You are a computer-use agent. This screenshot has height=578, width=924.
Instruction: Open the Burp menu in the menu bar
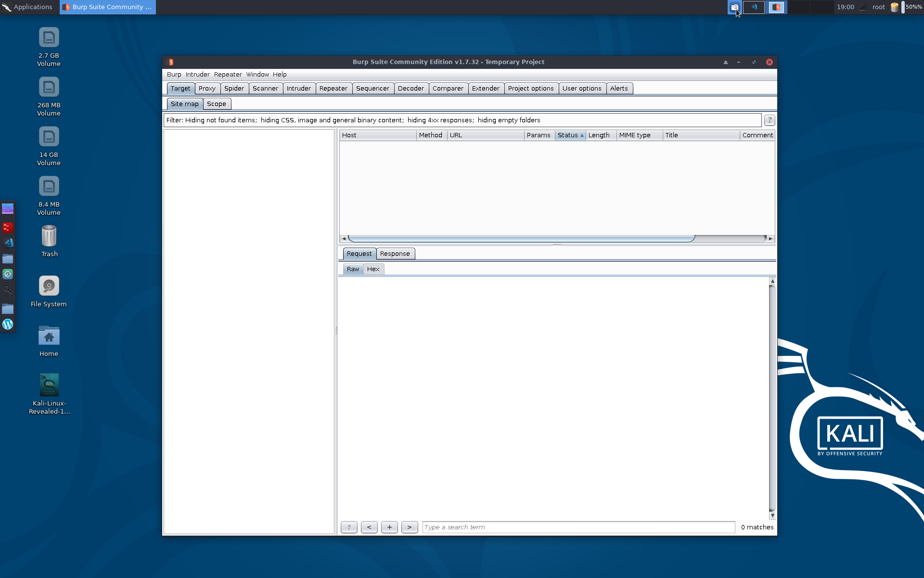174,74
